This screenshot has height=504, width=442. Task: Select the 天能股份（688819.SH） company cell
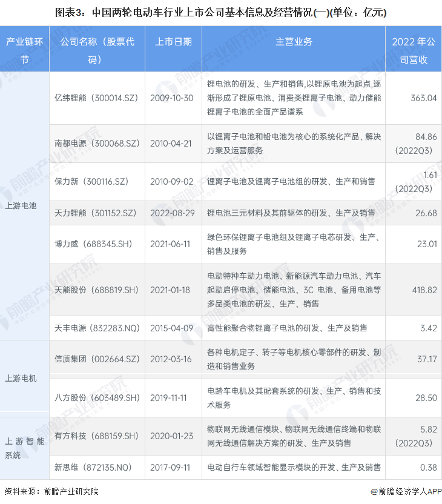96,290
